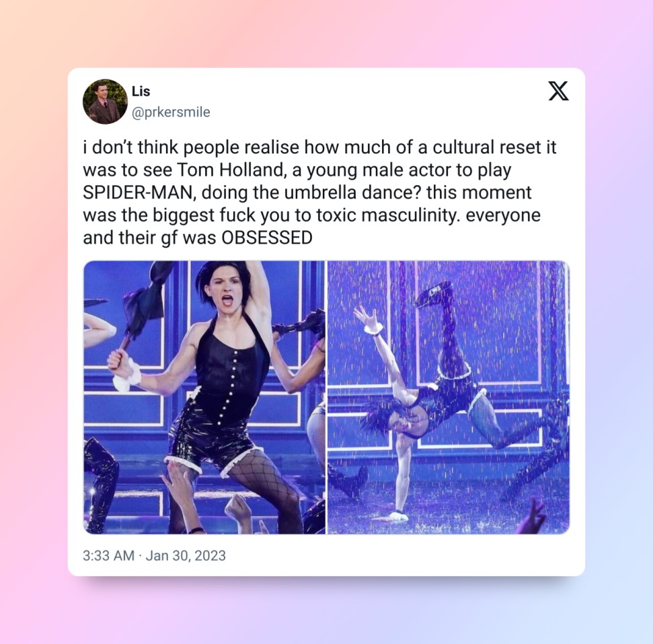The width and height of the screenshot is (653, 644).
Task: Open the left photo with the umbrella pose
Action: coord(204,397)
